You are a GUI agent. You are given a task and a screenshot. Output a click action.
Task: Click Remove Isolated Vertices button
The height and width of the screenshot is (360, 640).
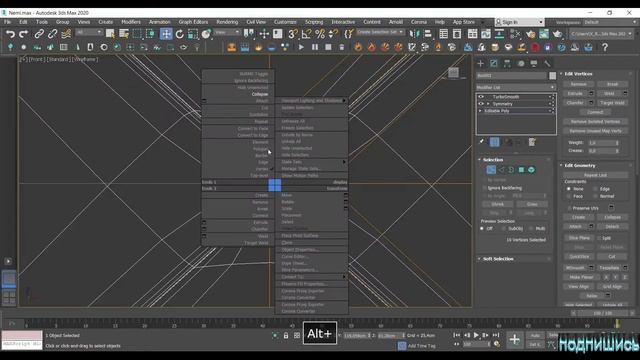595,122
